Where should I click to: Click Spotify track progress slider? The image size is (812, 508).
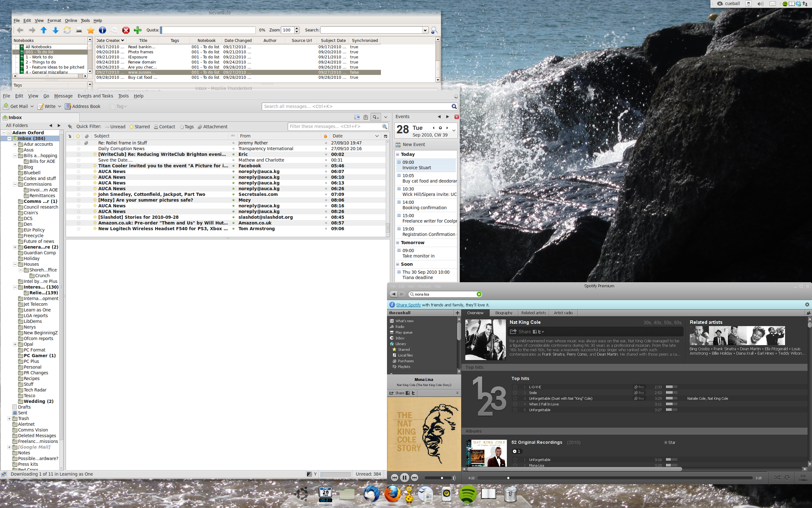615,478
